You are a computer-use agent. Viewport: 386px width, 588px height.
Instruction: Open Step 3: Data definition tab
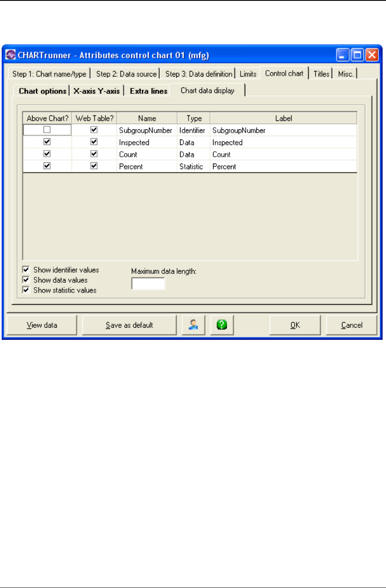click(199, 74)
